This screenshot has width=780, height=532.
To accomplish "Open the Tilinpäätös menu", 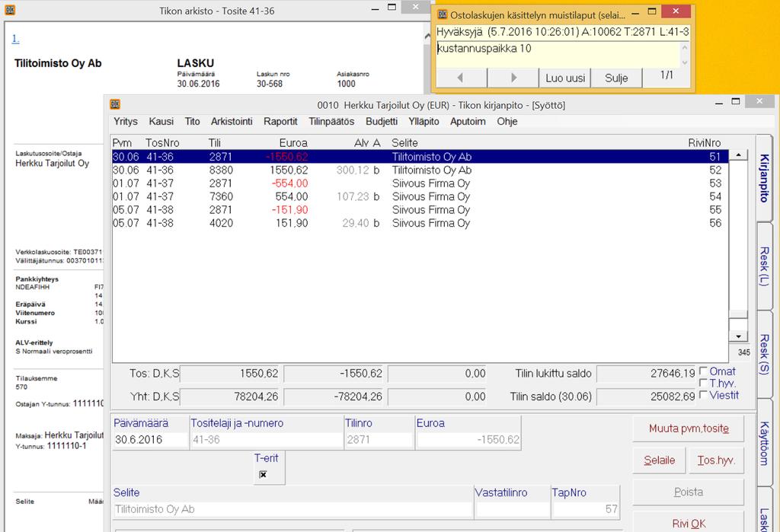I will [x=331, y=121].
